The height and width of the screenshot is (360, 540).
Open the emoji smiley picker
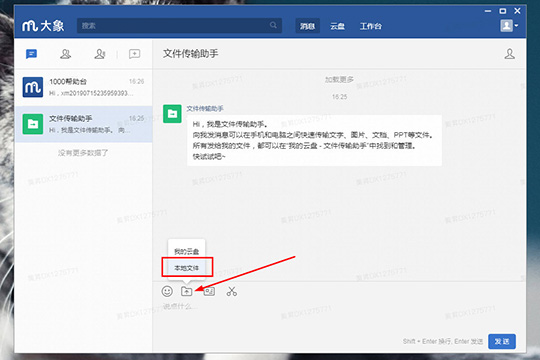click(x=167, y=291)
